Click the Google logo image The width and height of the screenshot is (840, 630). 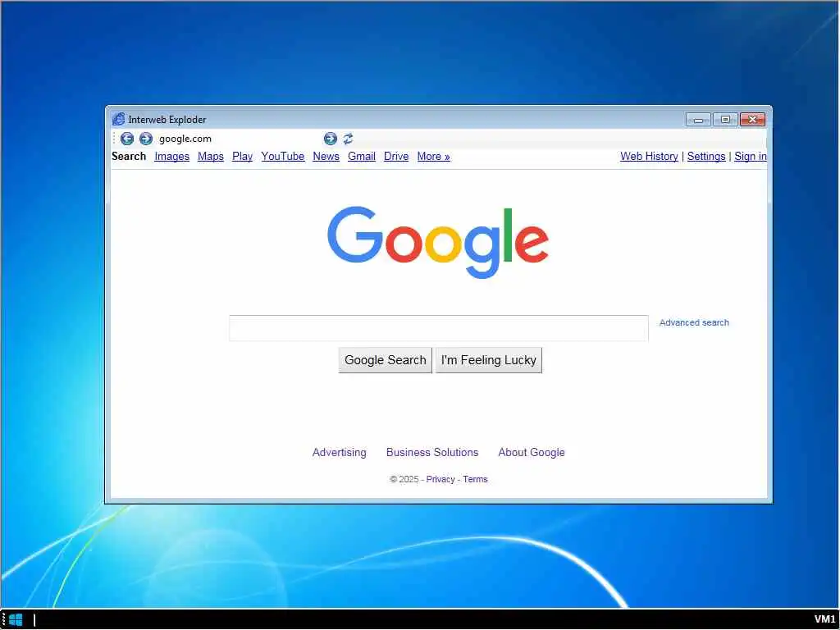tap(438, 242)
